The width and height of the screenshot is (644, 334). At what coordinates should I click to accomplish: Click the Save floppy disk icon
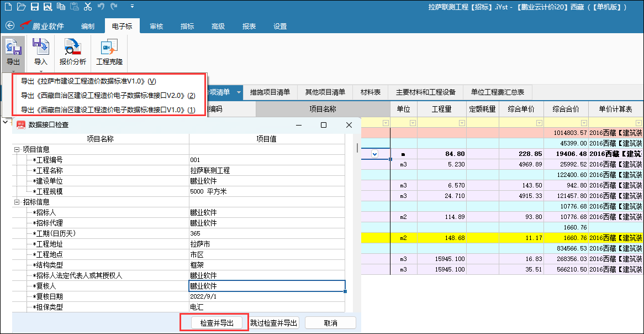[34, 7]
